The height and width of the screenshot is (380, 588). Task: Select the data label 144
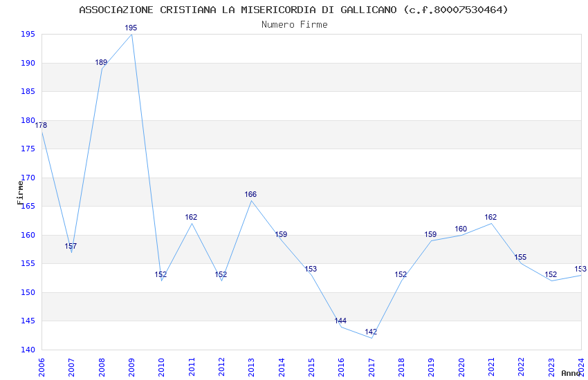point(340,321)
